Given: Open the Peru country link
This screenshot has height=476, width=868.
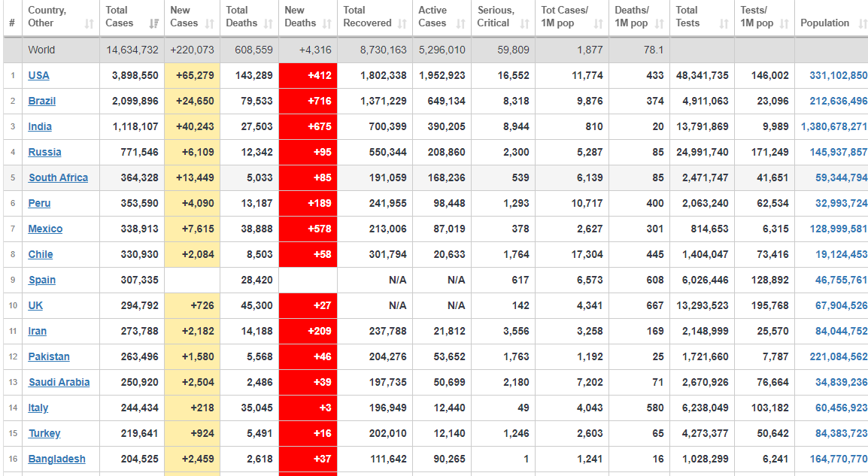Looking at the screenshot, I should (x=39, y=203).
